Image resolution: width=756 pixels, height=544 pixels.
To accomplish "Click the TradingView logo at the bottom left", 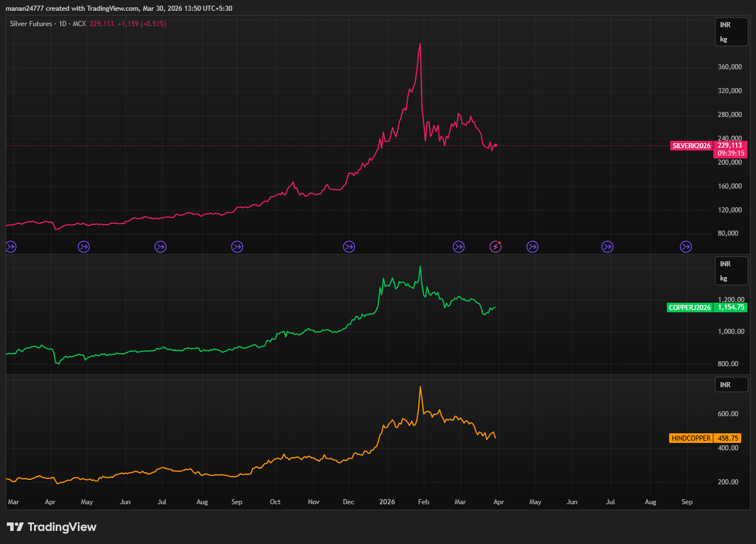I will [52, 527].
